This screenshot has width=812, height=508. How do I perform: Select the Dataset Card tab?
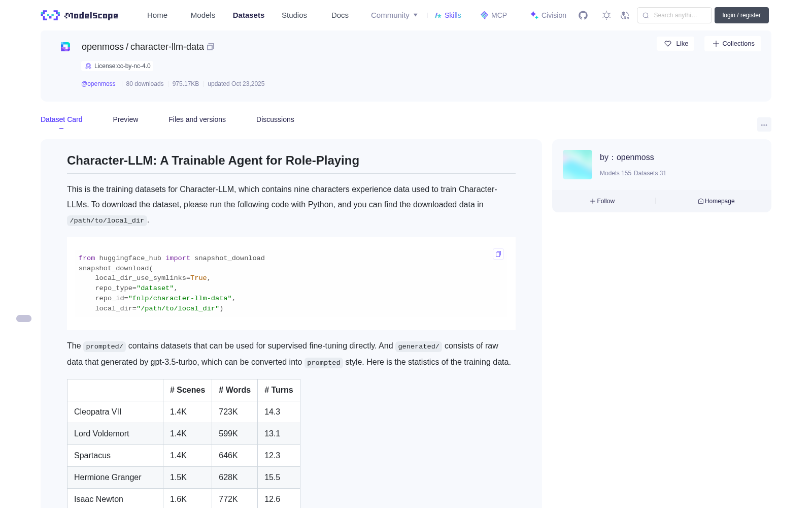[x=61, y=119]
